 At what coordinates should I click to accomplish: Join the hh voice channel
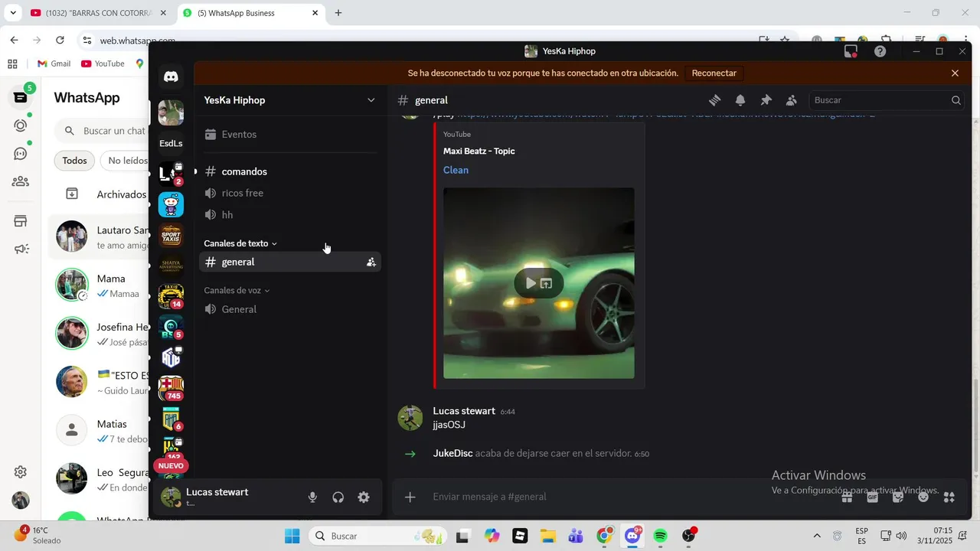pos(290,215)
